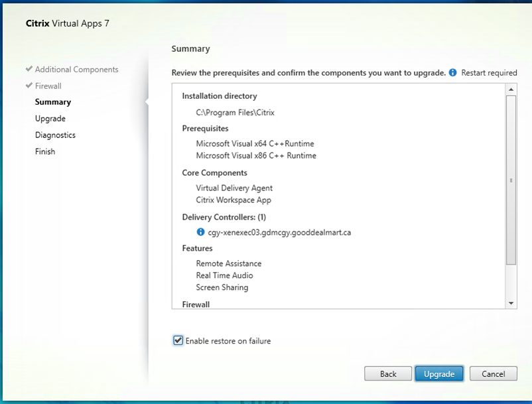Image resolution: width=532 pixels, height=404 pixels.
Task: Select the Diagnostics step in sidebar
Action: 55,135
